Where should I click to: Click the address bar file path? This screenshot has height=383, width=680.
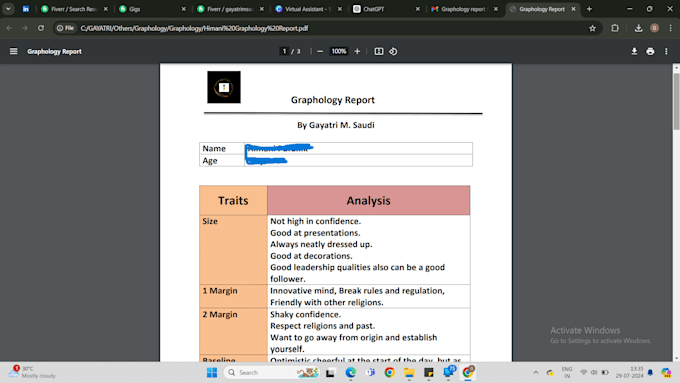pyautogui.click(x=194, y=28)
